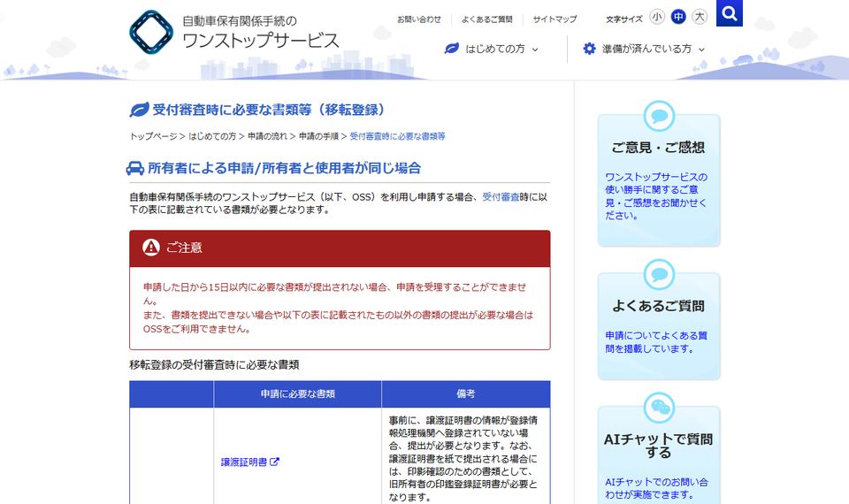Click the car icon beside 所有者による申請 heading

point(134,168)
